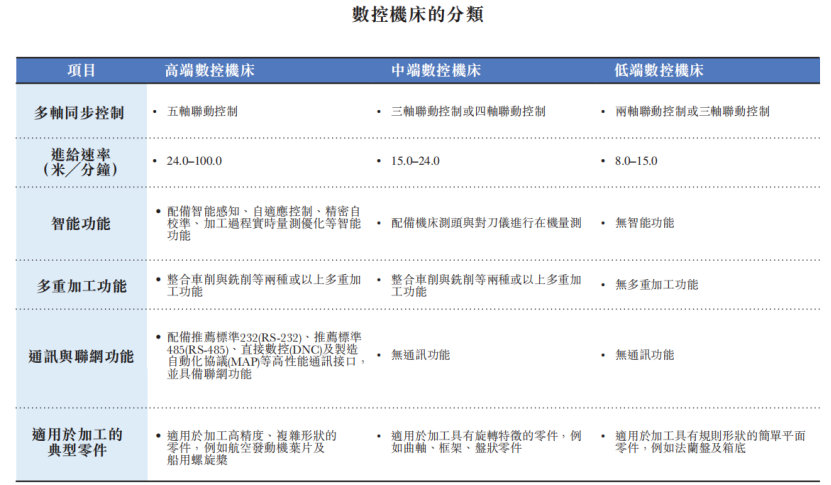Click the value 24.0–100.0

[194, 161]
